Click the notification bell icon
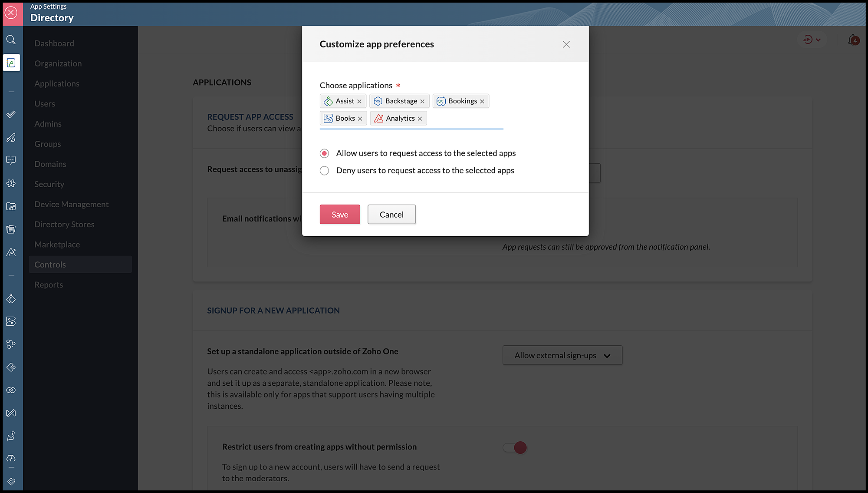868x493 pixels. coord(852,40)
